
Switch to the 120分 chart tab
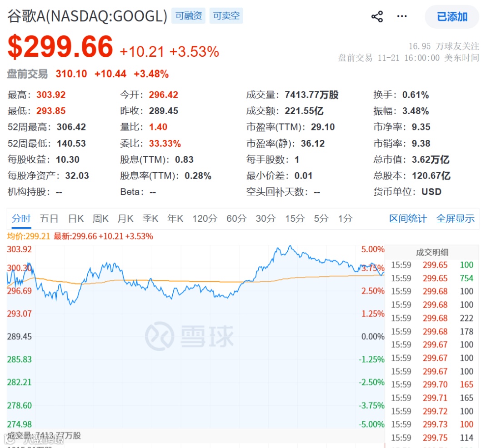(205, 219)
